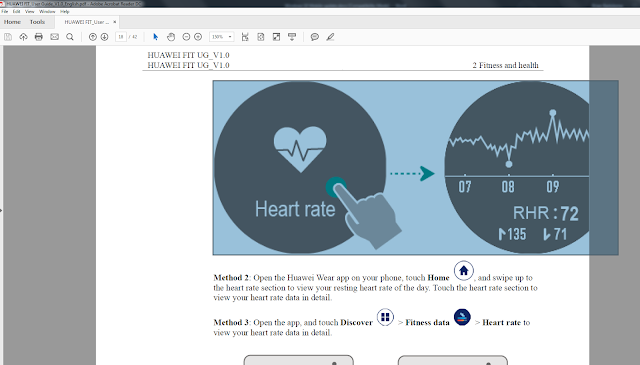This screenshot has height=365, width=640.
Task: Close the HUAWEI FIT_User document tab
Action: 115,22
